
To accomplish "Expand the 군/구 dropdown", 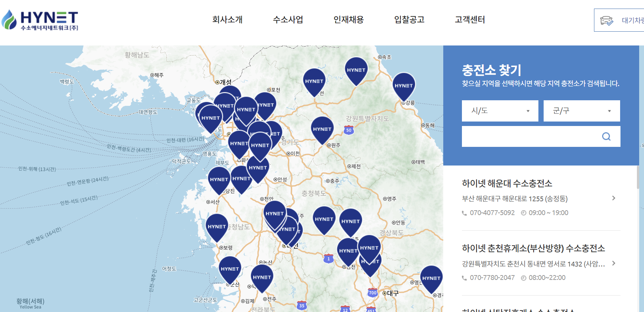I will [582, 111].
